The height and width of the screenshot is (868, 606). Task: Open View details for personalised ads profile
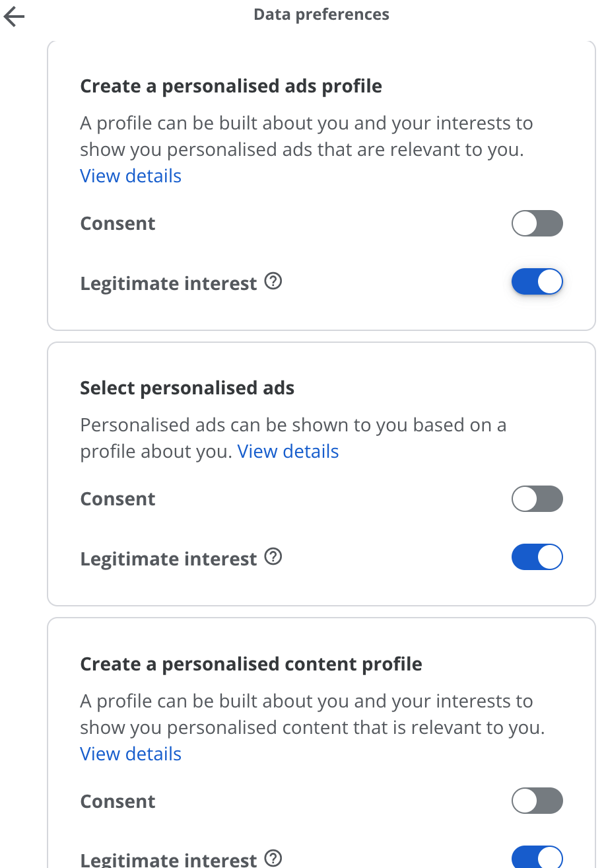131,176
